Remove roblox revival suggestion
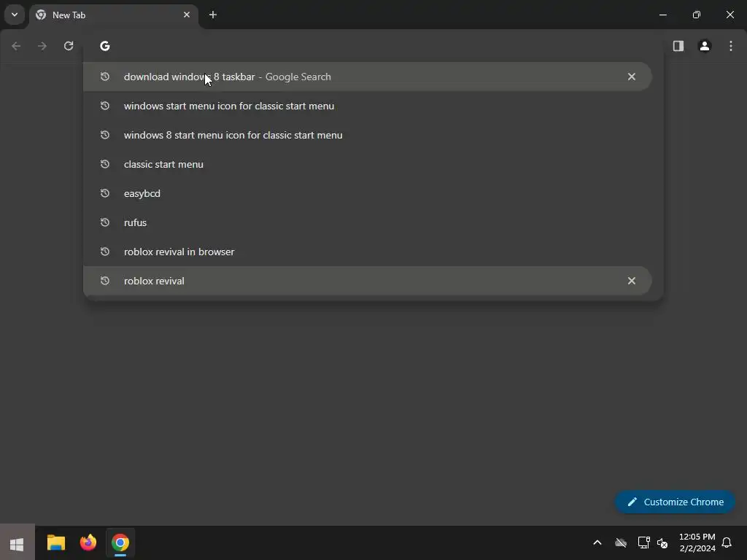Viewport: 747px width, 560px height. click(x=632, y=281)
